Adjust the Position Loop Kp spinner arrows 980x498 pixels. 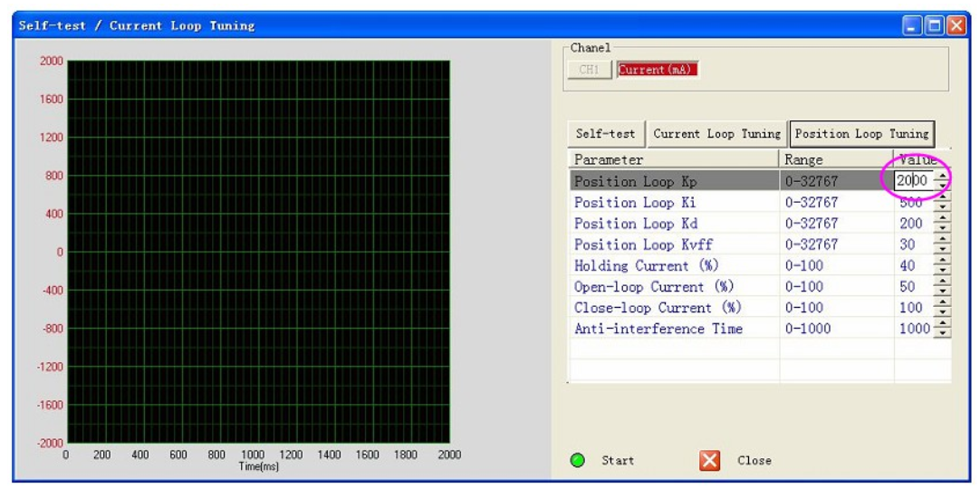click(x=942, y=180)
